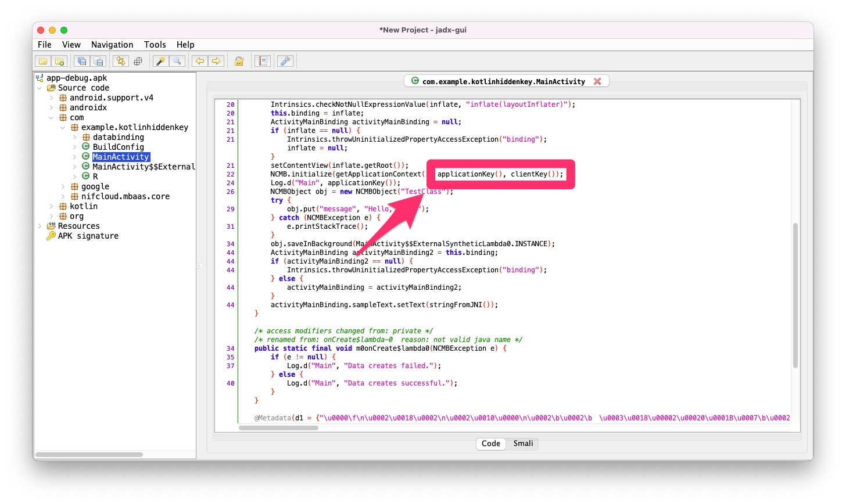Expand the kotlin package
The width and height of the screenshot is (846, 504).
[x=51, y=207]
